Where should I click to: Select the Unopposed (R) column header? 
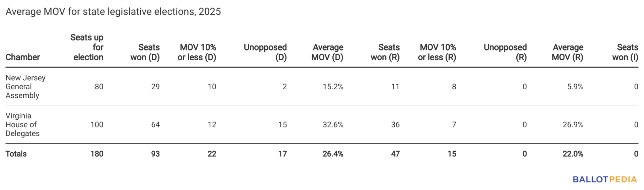click(505, 52)
